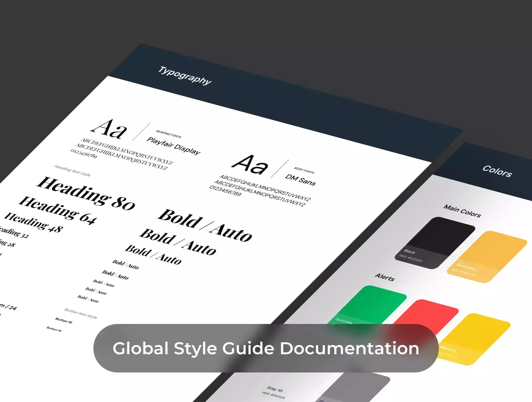Click the serif Aa heading font specimen
The width and height of the screenshot is (532, 402).
[109, 129]
